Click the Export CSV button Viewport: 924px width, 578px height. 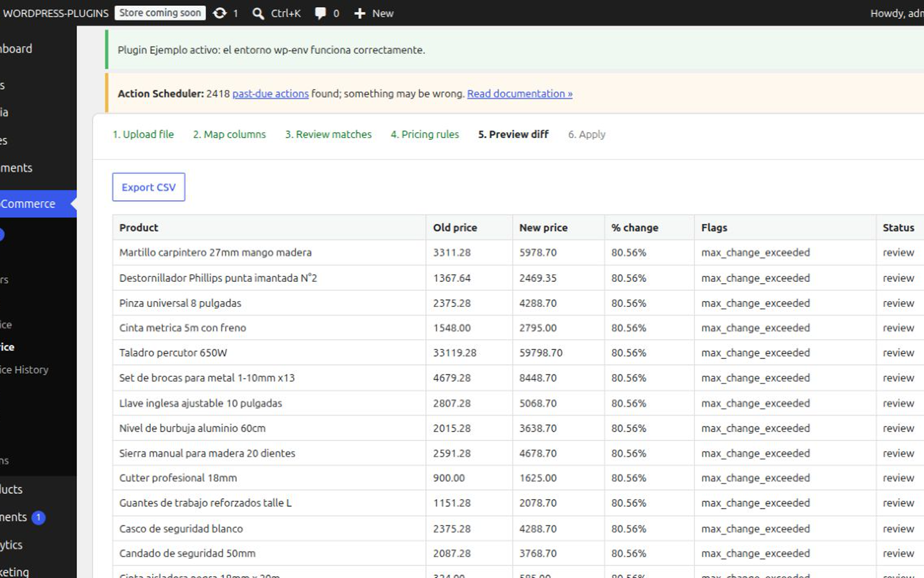pos(149,187)
